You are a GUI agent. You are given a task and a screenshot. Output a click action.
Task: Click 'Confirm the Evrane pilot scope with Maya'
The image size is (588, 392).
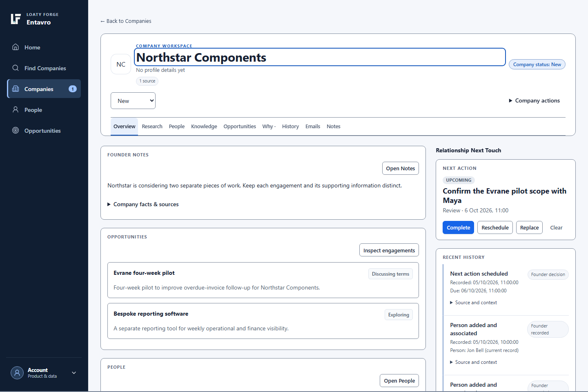click(504, 196)
